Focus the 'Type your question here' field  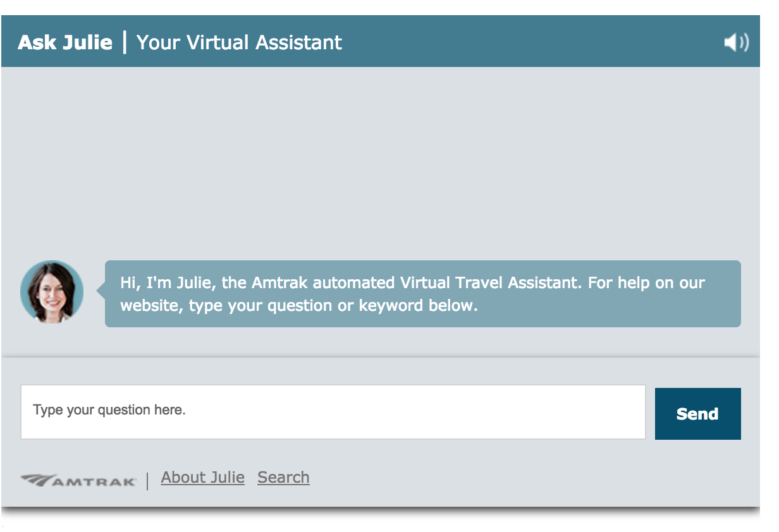[x=333, y=411]
